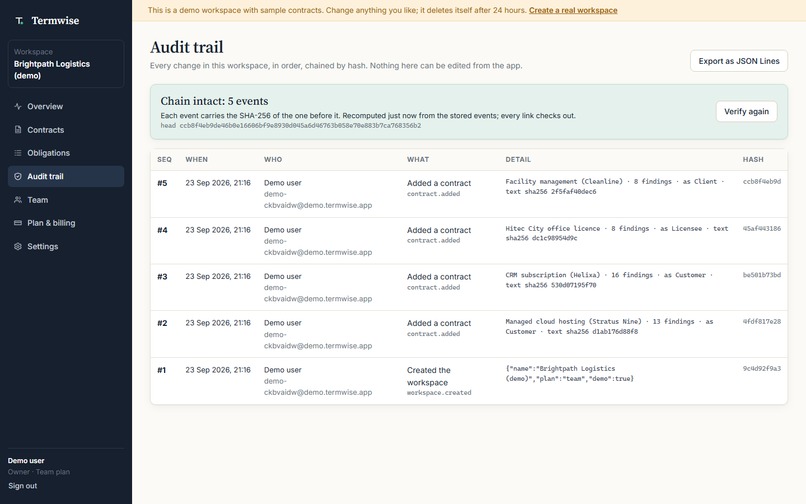Click the timestamp in row #5

[218, 183]
